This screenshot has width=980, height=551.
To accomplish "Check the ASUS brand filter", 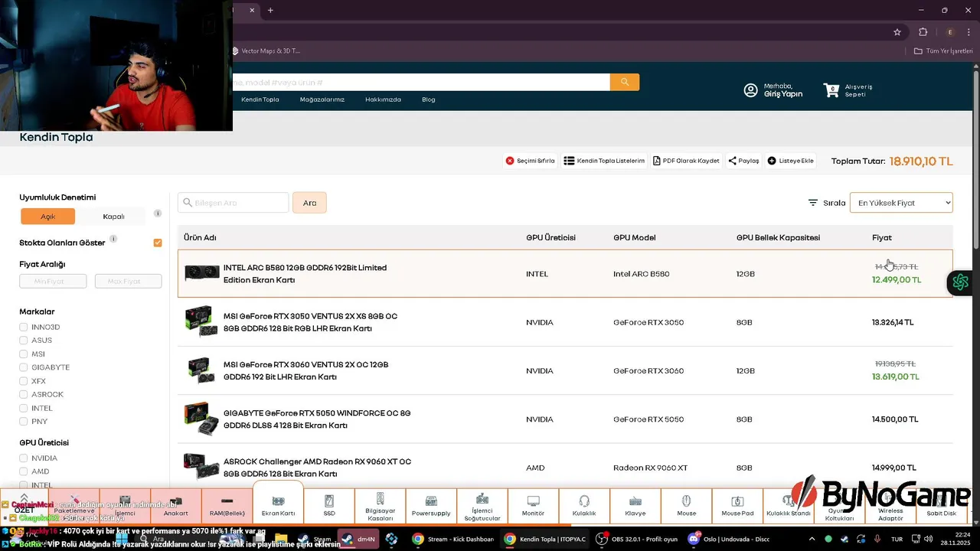I will pyautogui.click(x=24, y=341).
